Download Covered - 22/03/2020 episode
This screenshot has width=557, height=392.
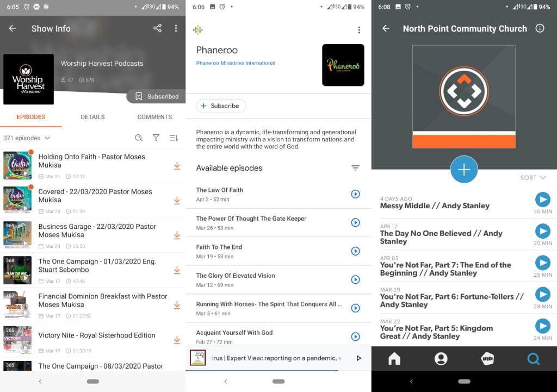pos(177,200)
